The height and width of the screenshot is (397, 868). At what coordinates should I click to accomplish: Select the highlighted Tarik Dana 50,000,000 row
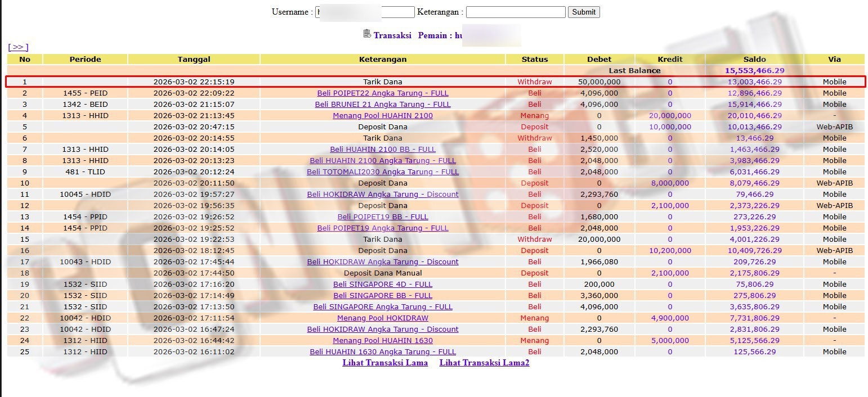pyautogui.click(x=383, y=82)
